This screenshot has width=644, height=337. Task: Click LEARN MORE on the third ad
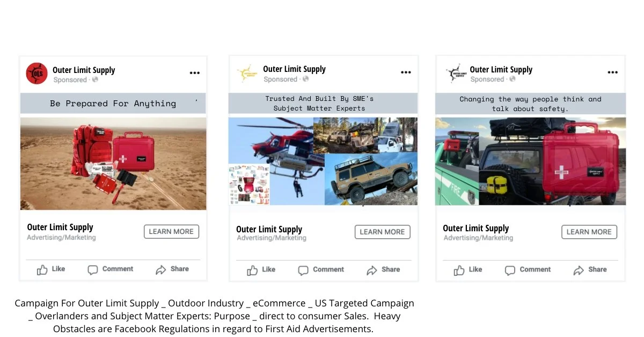click(589, 232)
